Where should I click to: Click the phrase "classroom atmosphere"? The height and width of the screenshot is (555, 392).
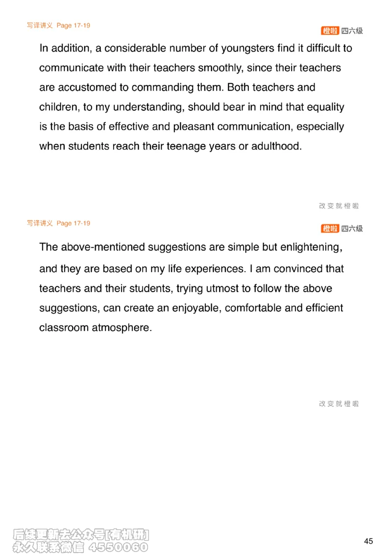point(95,328)
